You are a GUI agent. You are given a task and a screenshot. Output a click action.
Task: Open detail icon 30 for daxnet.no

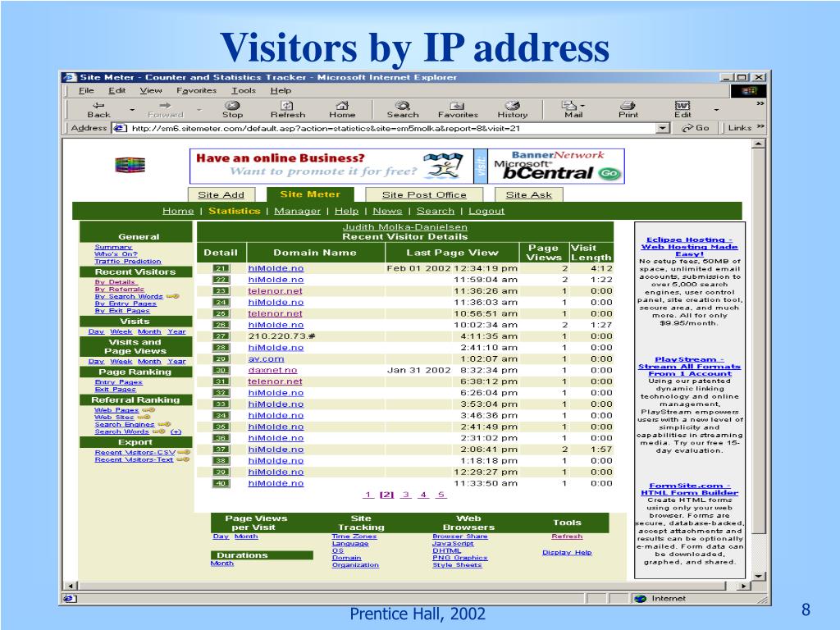pos(221,370)
